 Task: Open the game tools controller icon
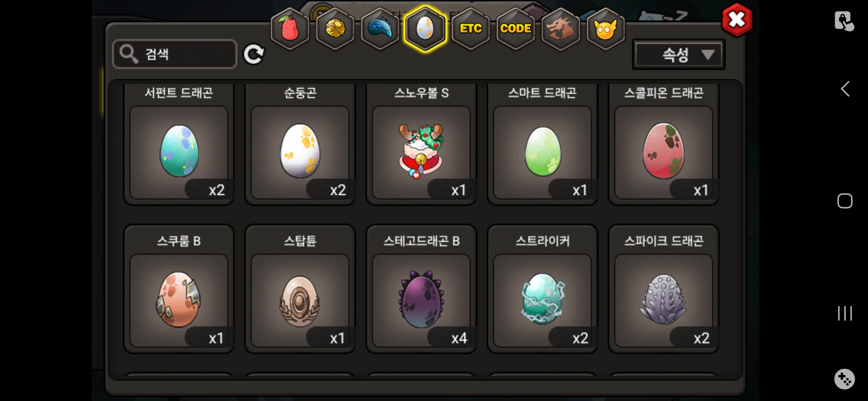click(x=845, y=379)
